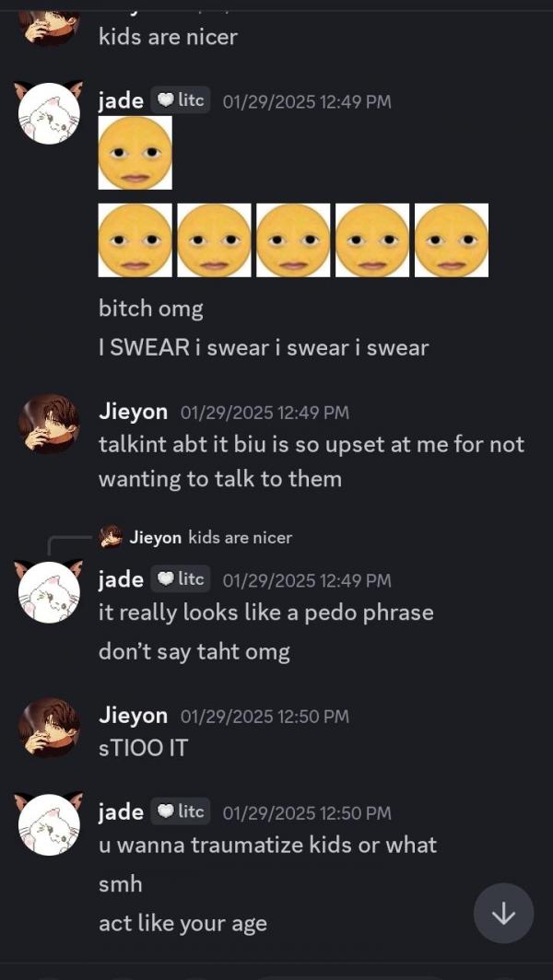Click jade's avatar beside 'u wanna traumatize kids'
This screenshot has height=980, width=553.
pyautogui.click(x=49, y=824)
